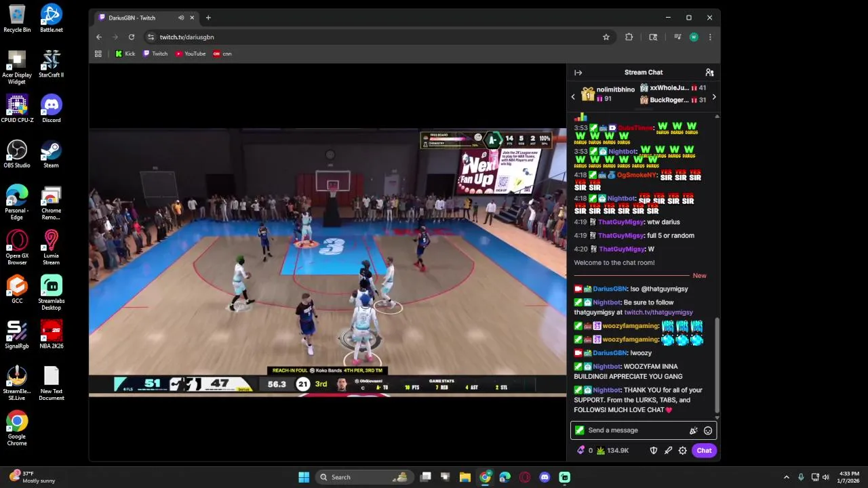Open ThatGuyMigsy's name on 'wtw darius' message

point(621,222)
